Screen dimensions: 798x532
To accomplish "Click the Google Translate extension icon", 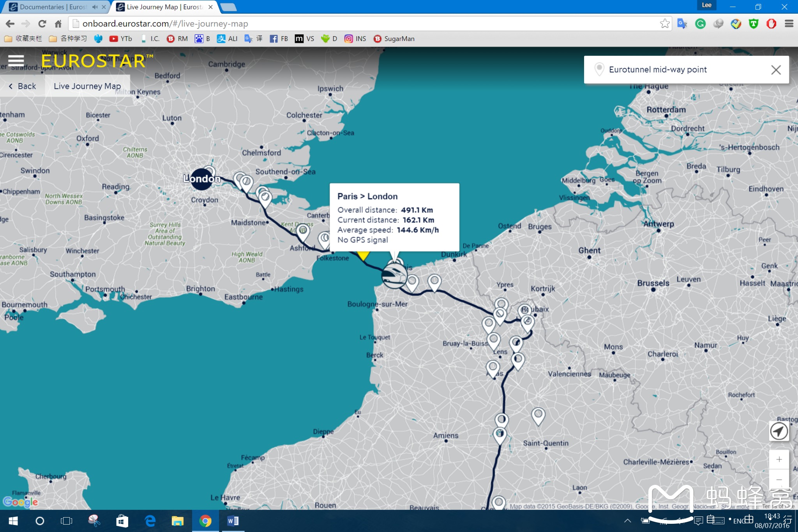I will (x=682, y=24).
